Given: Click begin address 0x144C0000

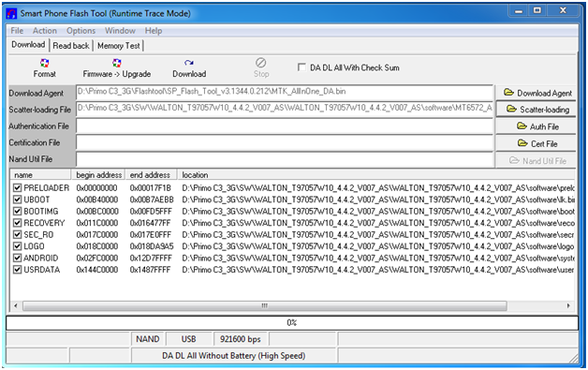Looking at the screenshot, I should coord(97,270).
